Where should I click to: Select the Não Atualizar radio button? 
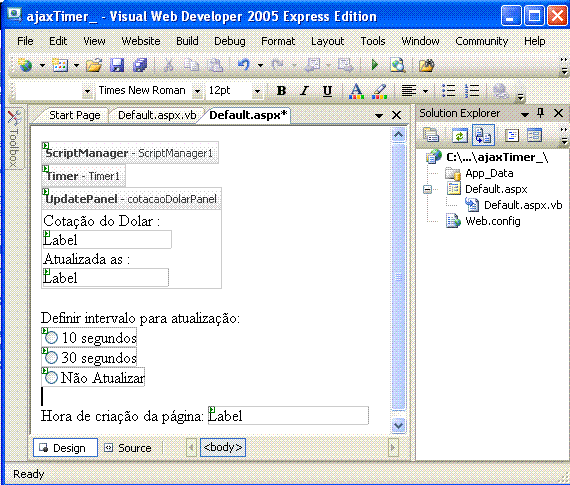(51, 378)
